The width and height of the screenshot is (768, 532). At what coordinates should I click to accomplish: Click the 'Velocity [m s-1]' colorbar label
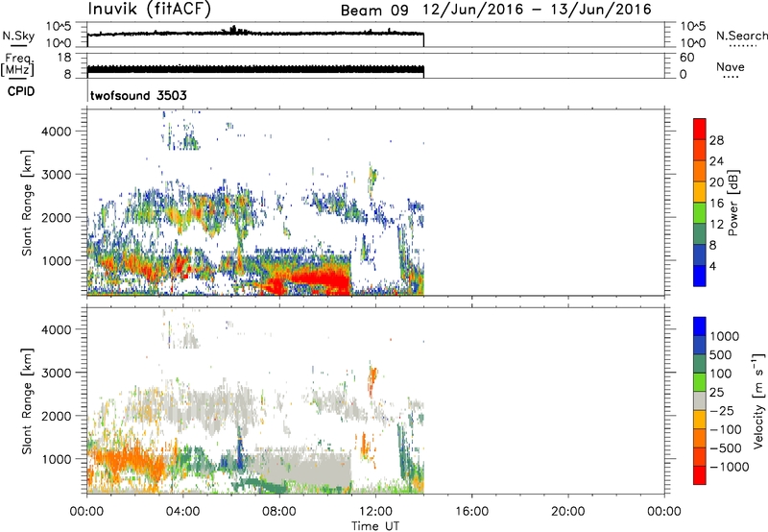pyautogui.click(x=758, y=400)
